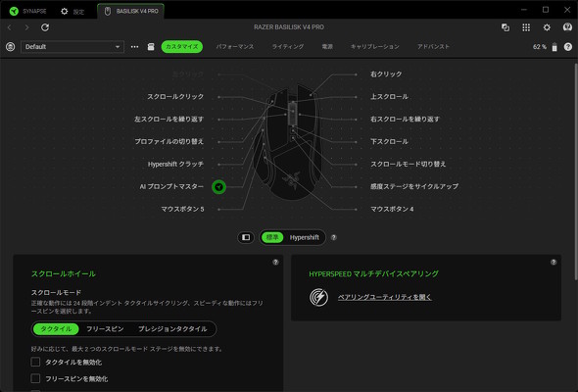Switch to the ライティング tab

pyautogui.click(x=288, y=47)
